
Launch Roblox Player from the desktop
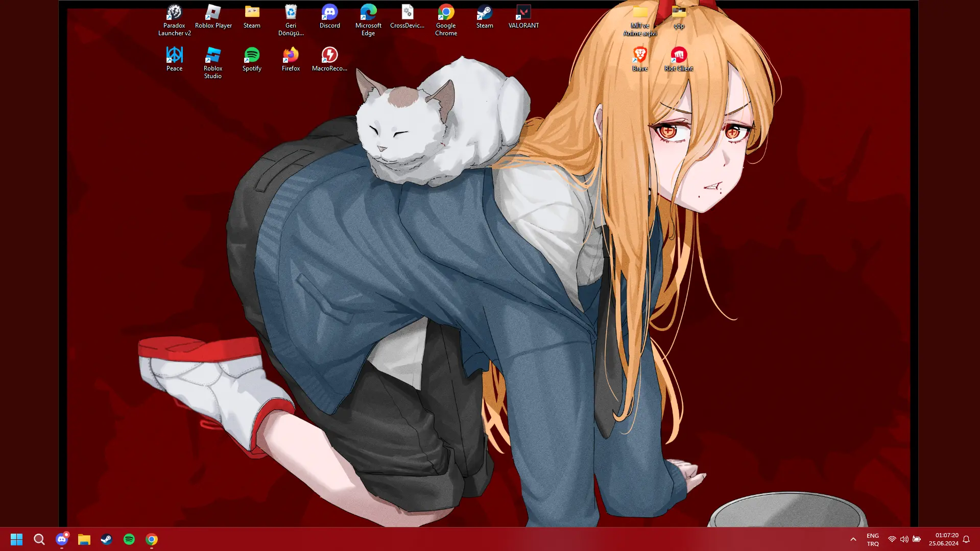pyautogui.click(x=213, y=17)
